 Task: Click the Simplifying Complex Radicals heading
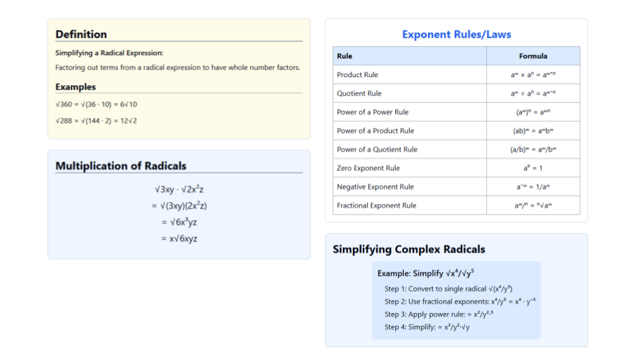[x=409, y=249]
